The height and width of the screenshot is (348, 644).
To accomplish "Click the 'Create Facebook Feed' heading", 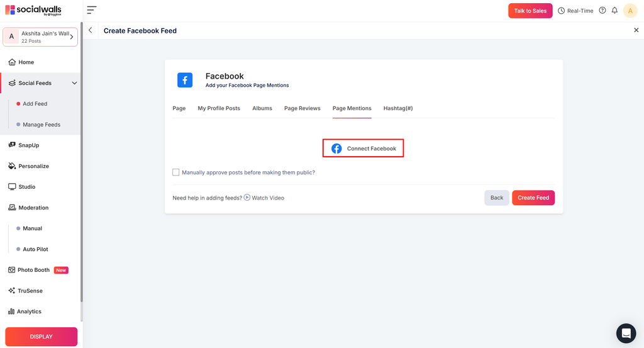I will 140,30.
